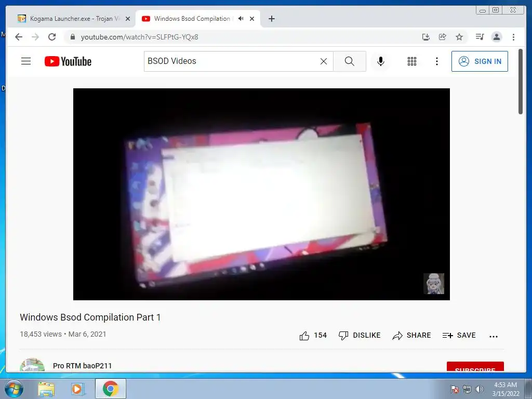Click the taskbar clock 4:53 AM
532x399 pixels.
(506, 389)
